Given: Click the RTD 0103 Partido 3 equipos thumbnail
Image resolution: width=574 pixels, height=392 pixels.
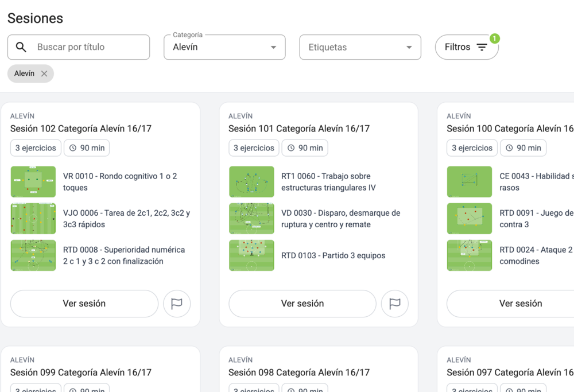Looking at the screenshot, I should (251, 255).
